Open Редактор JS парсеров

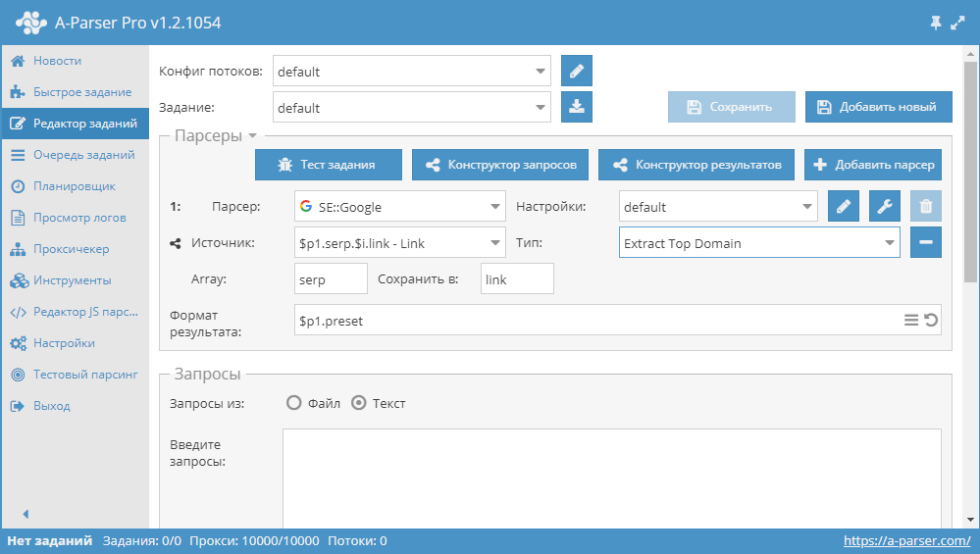[75, 312]
